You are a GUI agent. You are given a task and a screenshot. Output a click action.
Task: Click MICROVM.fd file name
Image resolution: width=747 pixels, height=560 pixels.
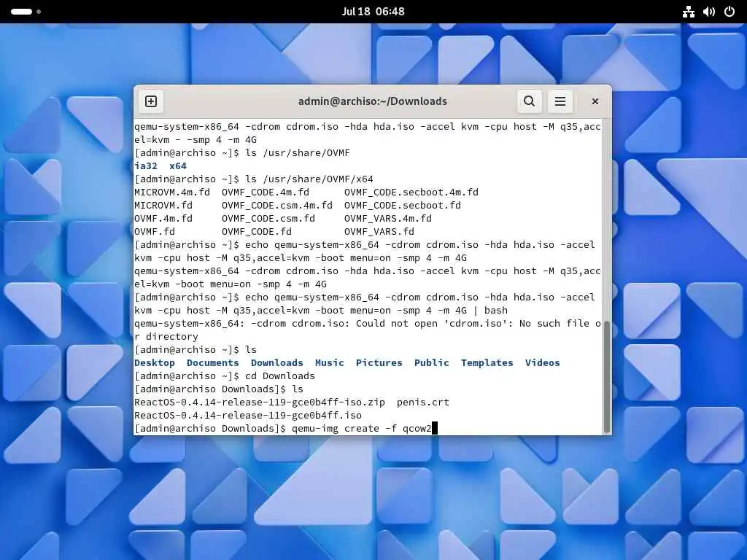click(163, 205)
